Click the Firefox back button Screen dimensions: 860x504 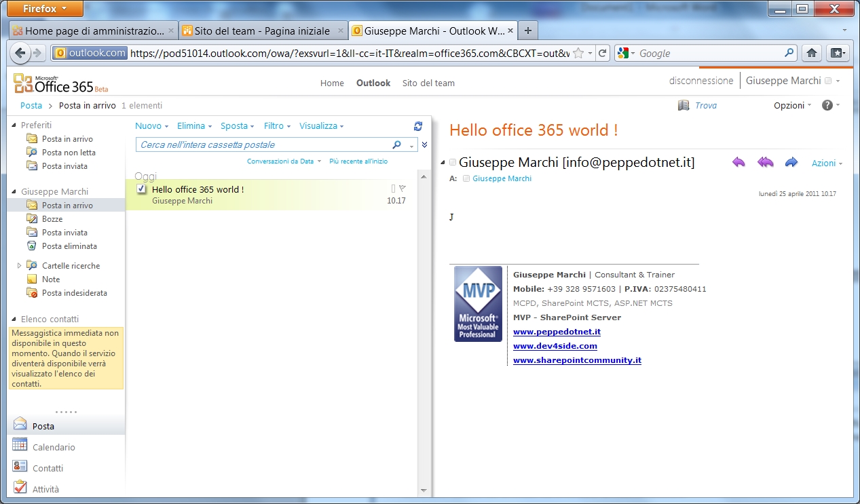[21, 53]
